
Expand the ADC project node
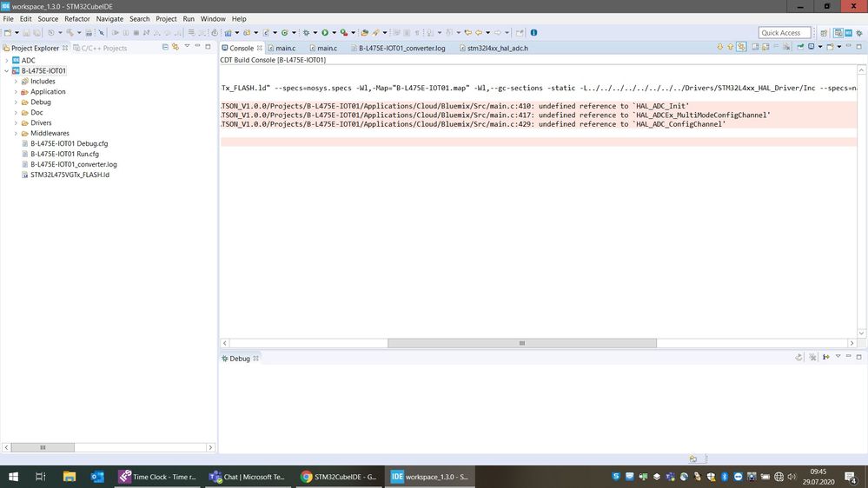pos(7,60)
